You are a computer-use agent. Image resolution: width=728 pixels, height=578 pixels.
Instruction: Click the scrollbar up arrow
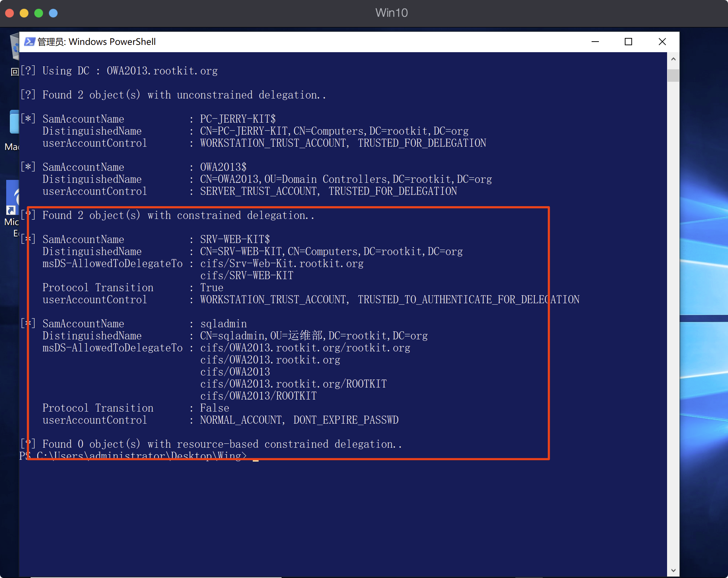click(673, 59)
